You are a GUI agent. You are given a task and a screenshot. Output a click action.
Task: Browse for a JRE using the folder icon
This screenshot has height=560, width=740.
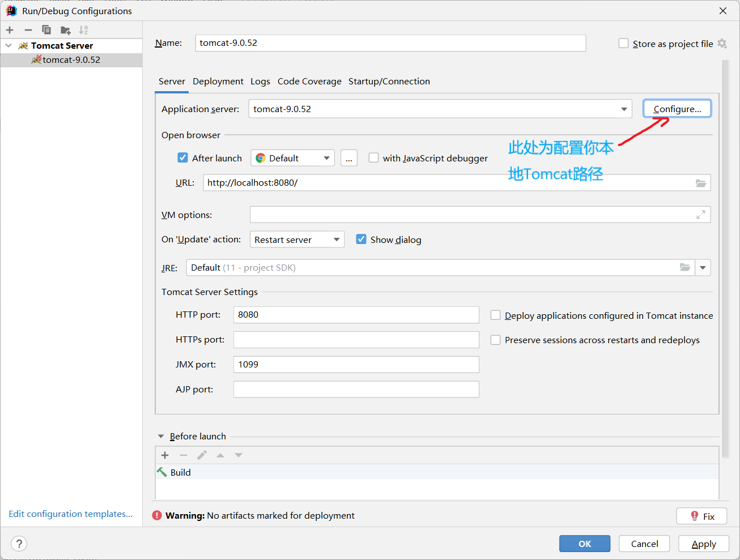pyautogui.click(x=685, y=267)
